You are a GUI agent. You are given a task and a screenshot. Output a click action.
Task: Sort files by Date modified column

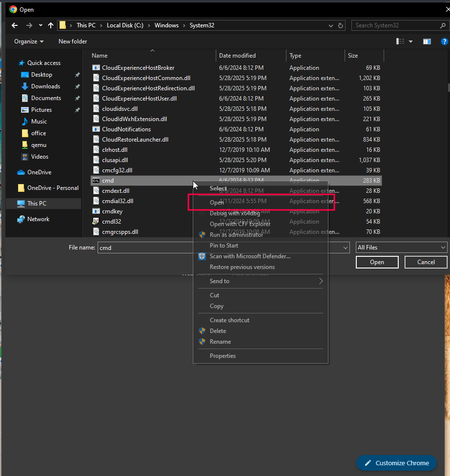coord(238,56)
